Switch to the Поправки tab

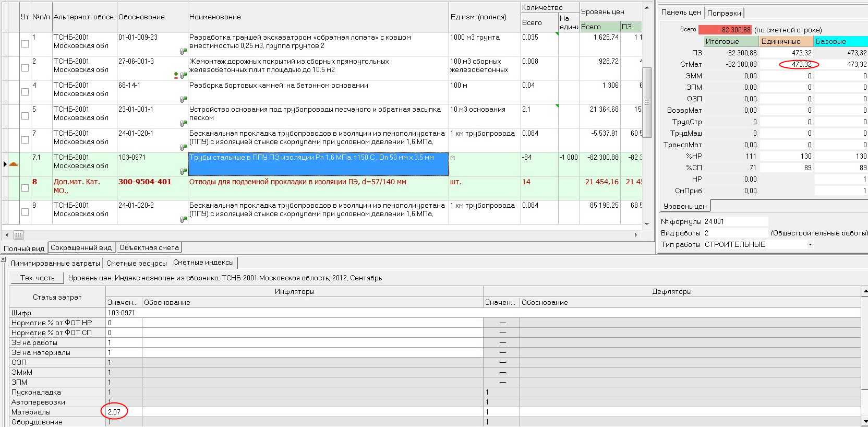tap(724, 13)
